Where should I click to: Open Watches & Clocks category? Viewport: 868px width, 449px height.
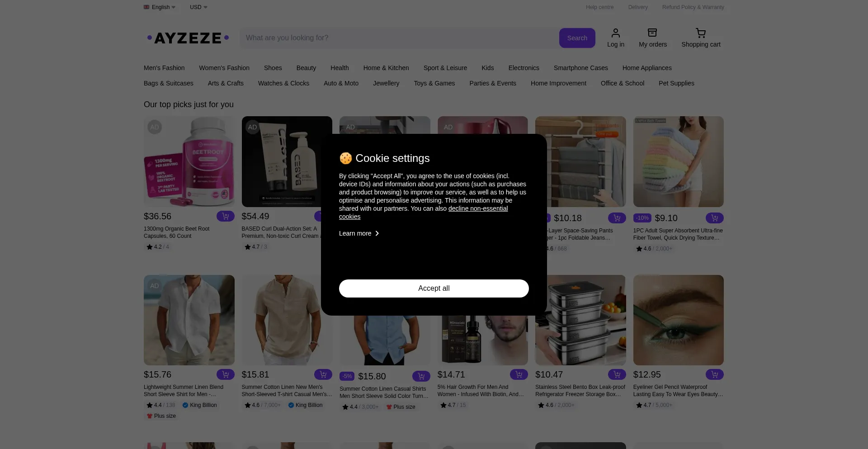click(x=283, y=83)
